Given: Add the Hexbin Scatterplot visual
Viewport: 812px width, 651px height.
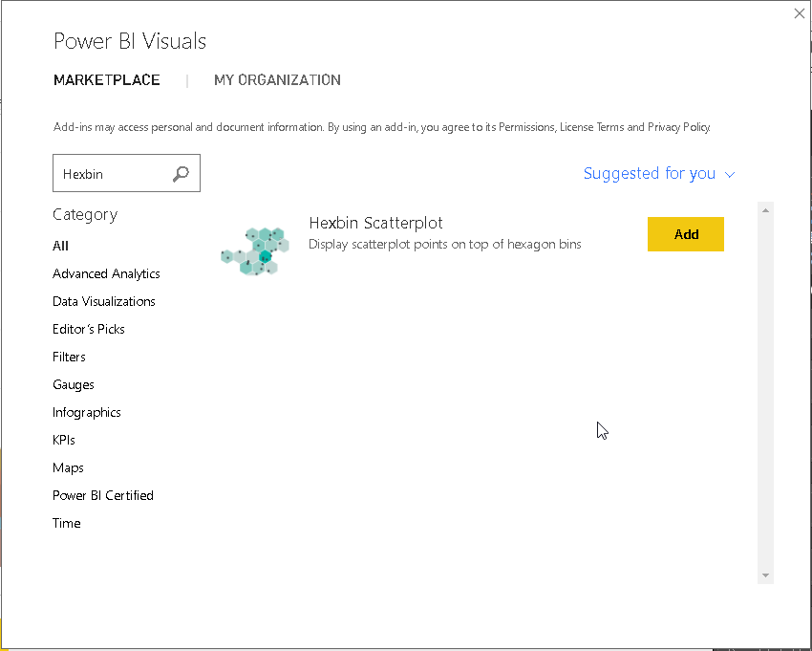Looking at the screenshot, I should (686, 234).
